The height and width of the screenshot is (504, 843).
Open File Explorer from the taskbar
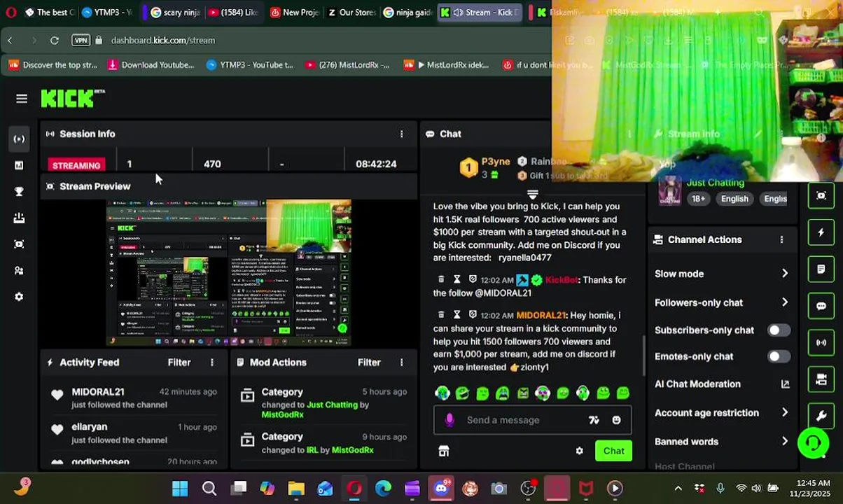point(296,489)
